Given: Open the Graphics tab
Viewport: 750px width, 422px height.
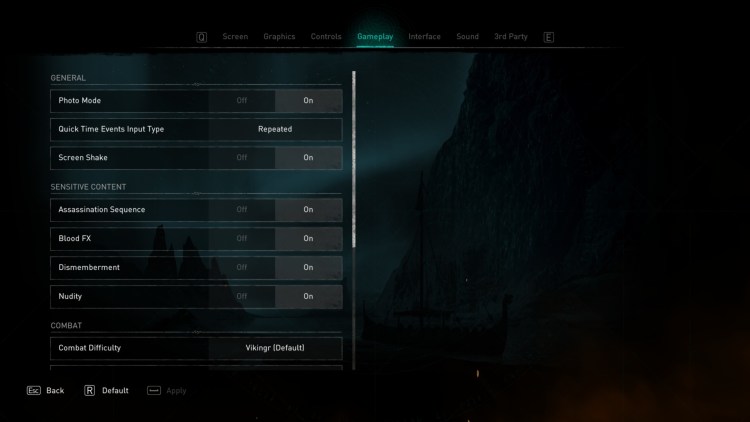Looking at the screenshot, I should pyautogui.click(x=279, y=36).
